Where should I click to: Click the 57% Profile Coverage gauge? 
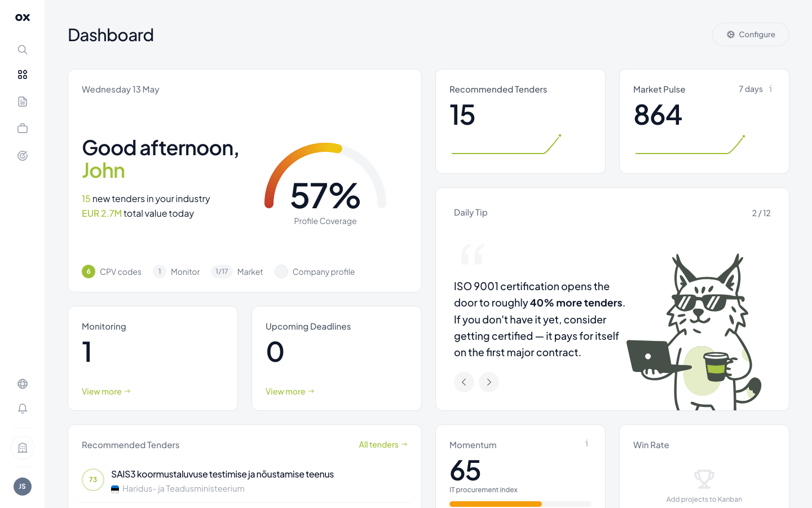pyautogui.click(x=325, y=183)
